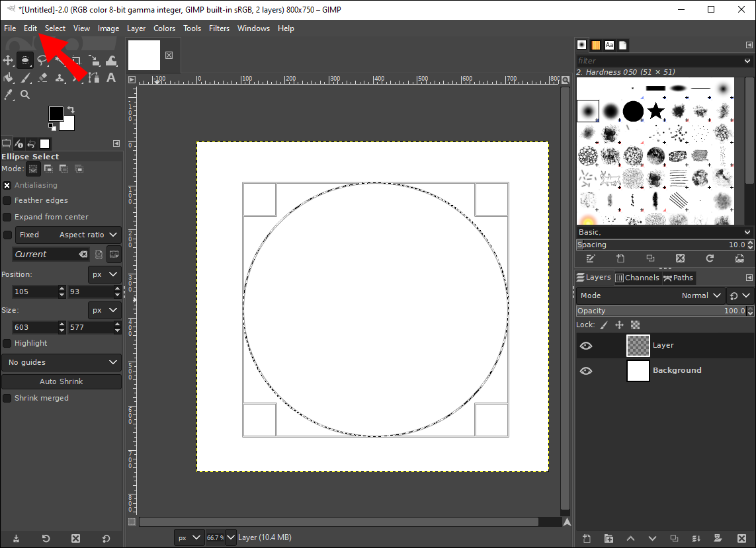756x548 pixels.
Task: Pick the Bucket Fill tool
Action: tap(8, 78)
